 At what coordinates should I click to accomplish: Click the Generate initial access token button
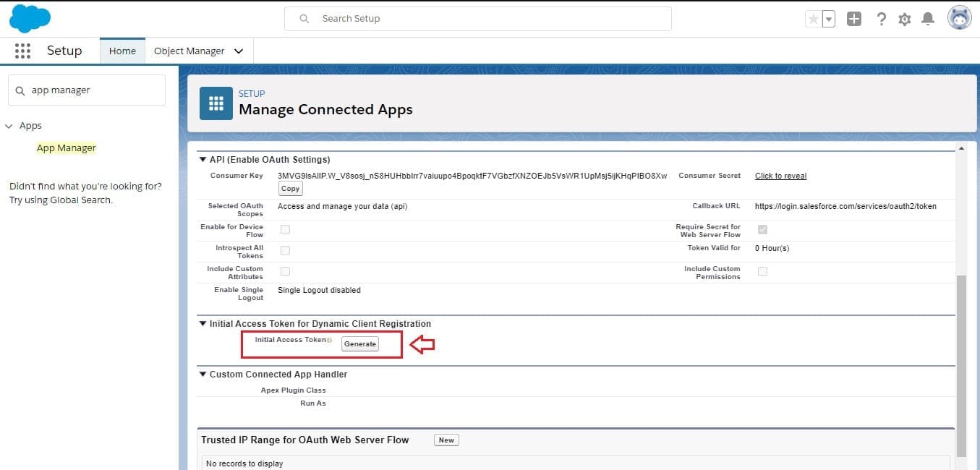(360, 344)
